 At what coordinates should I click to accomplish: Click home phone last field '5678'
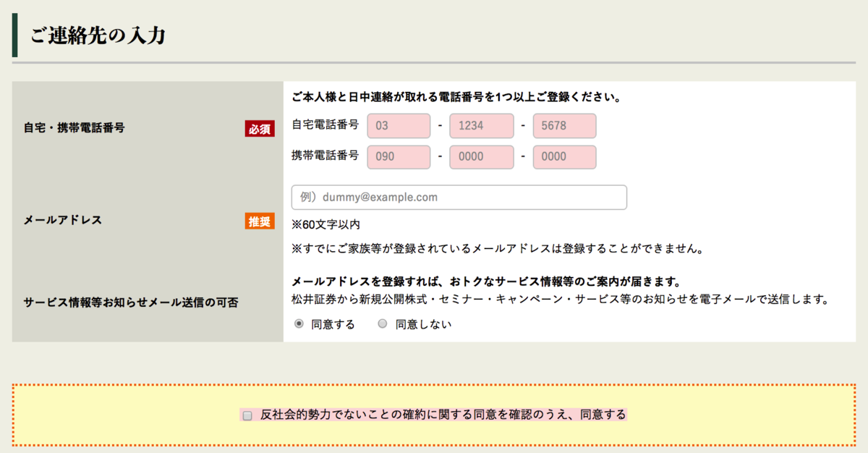(564, 126)
